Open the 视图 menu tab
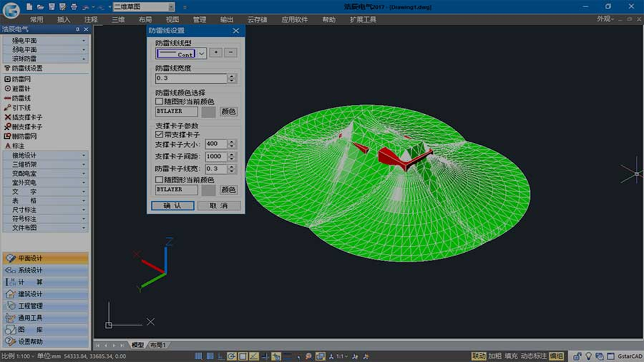This screenshot has width=644, height=362. [x=172, y=20]
